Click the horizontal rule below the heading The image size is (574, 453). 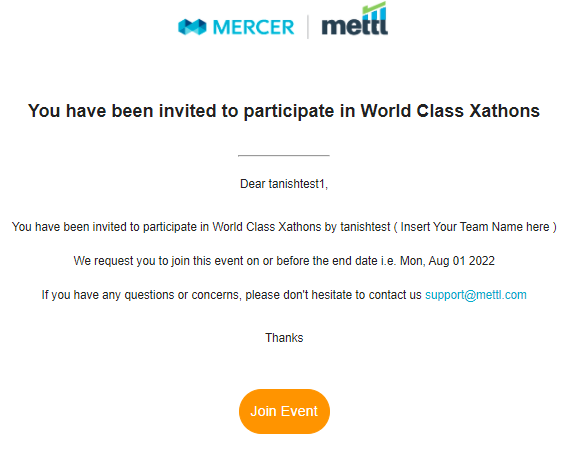pos(284,156)
